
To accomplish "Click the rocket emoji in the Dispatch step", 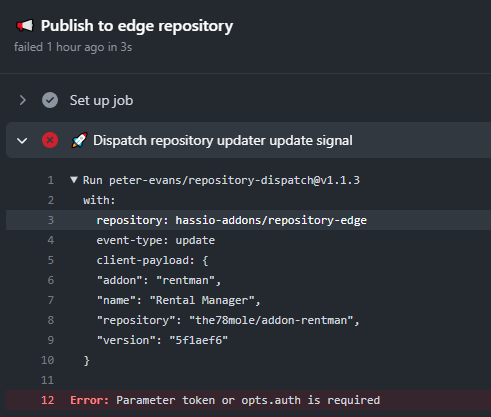I will tap(79, 140).
